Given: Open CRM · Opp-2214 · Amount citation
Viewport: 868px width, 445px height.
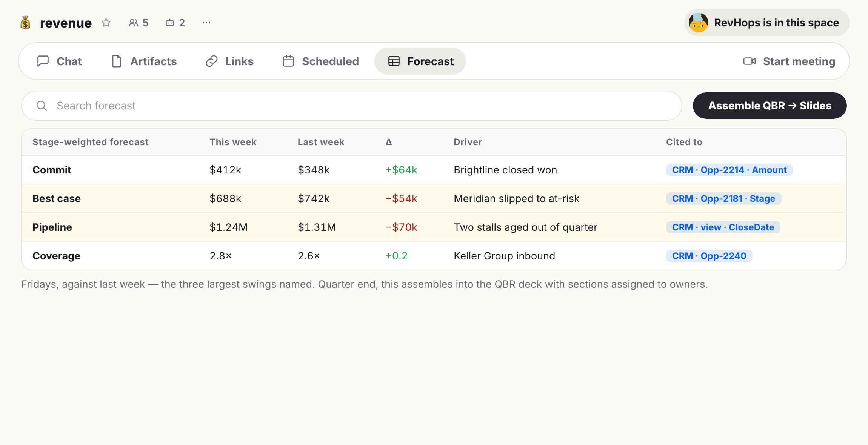Looking at the screenshot, I should (x=729, y=170).
